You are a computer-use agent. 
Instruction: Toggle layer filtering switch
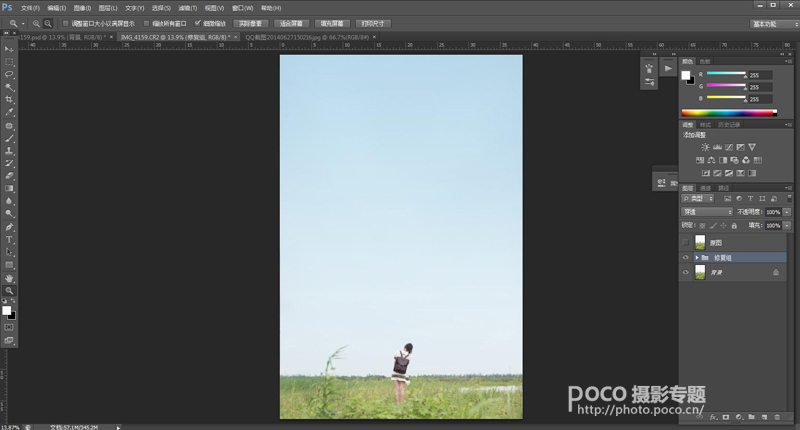(x=790, y=198)
